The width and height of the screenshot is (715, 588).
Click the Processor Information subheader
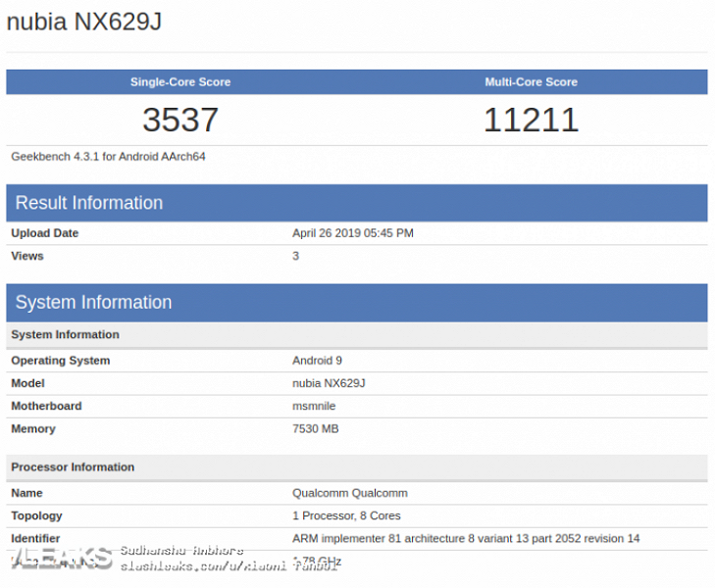[x=357, y=467]
